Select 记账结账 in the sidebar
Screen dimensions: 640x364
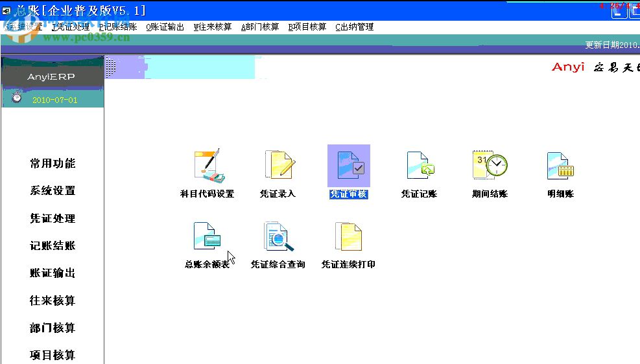pos(53,245)
